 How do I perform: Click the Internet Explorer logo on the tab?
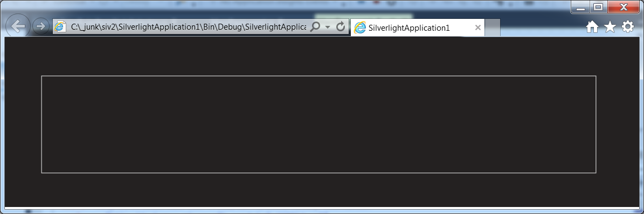[x=360, y=28]
